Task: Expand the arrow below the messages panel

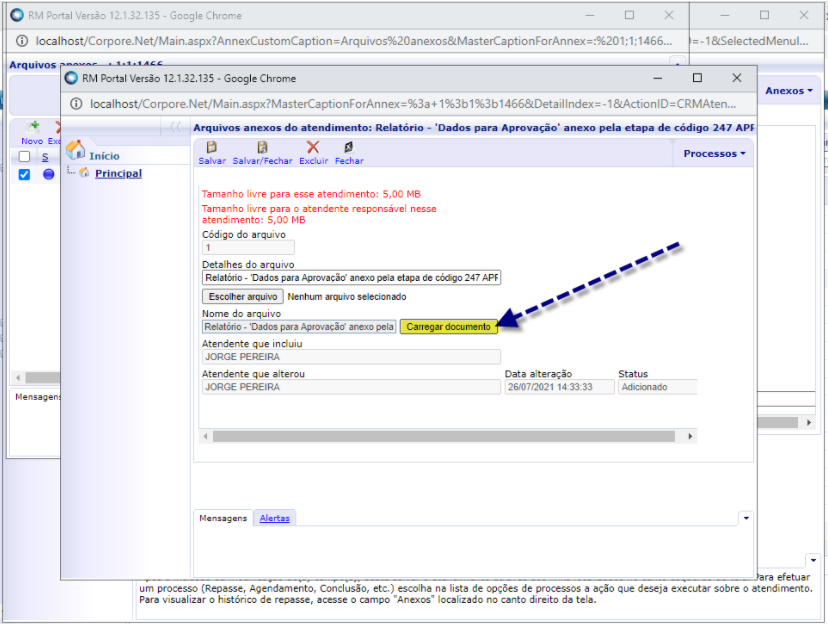Action: pos(813,560)
